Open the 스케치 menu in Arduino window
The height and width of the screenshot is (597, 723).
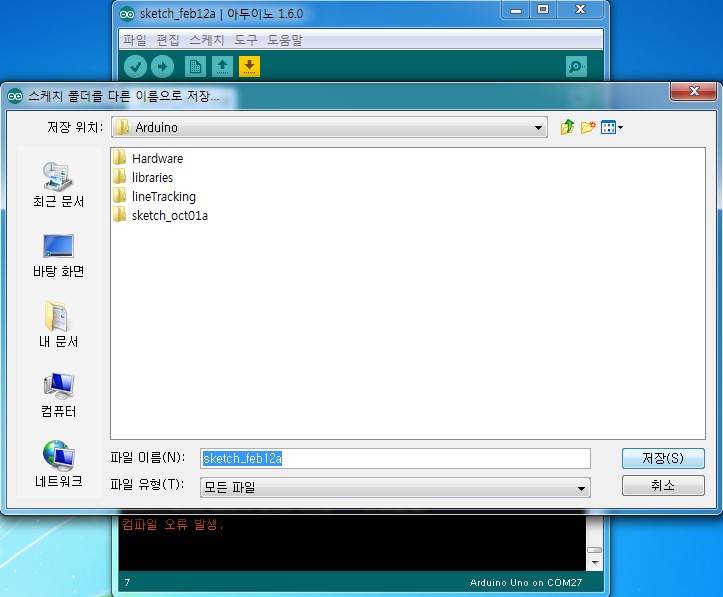tap(207, 40)
